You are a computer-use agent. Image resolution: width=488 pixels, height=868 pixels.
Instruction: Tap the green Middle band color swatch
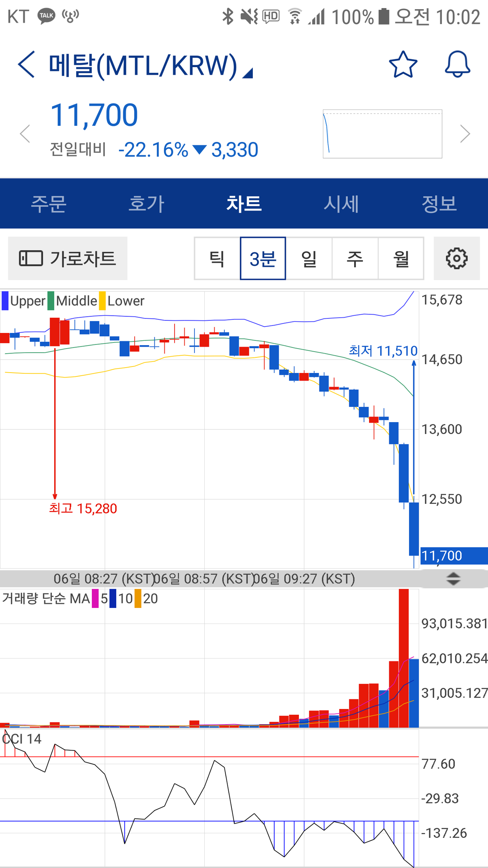click(x=51, y=301)
